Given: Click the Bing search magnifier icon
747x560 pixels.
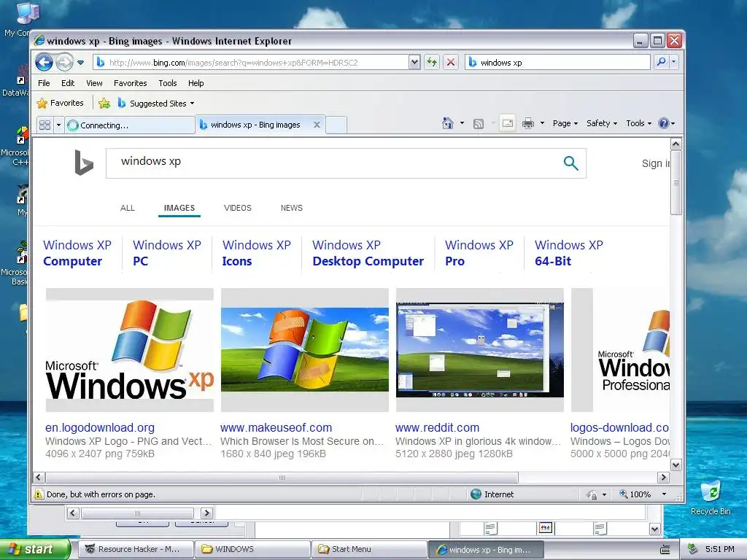Looking at the screenshot, I should (570, 163).
